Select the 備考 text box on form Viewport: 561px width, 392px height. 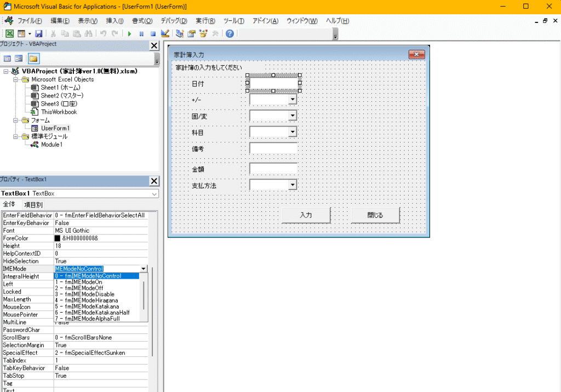(273, 148)
